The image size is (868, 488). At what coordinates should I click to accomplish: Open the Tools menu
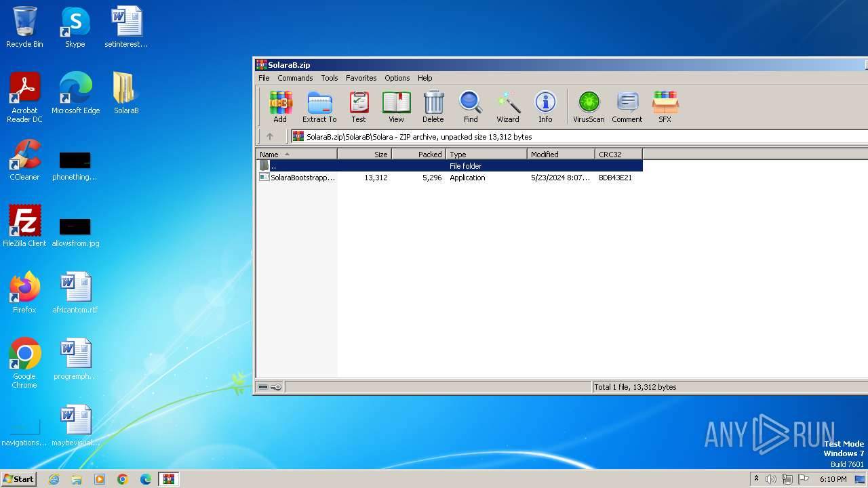(330, 78)
